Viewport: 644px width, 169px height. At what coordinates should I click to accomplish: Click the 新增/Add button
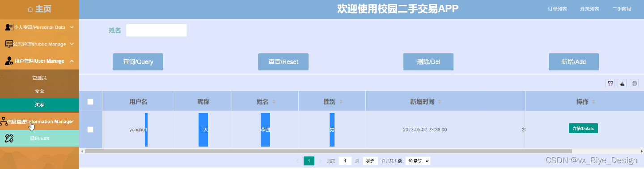574,62
